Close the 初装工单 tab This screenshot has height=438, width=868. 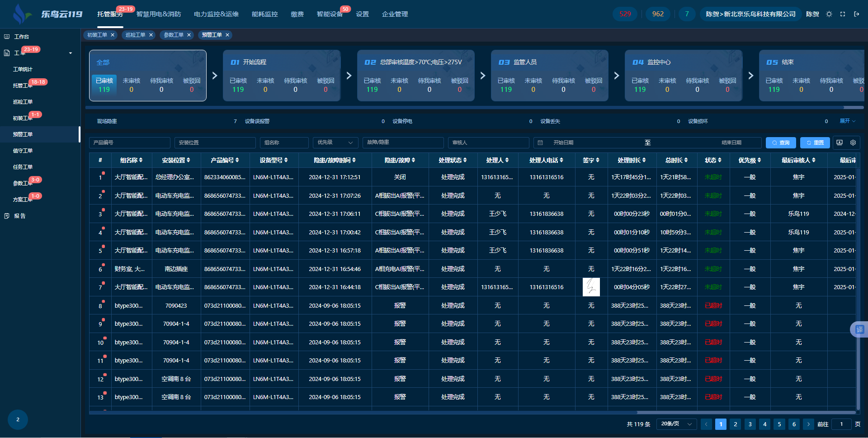tap(113, 35)
